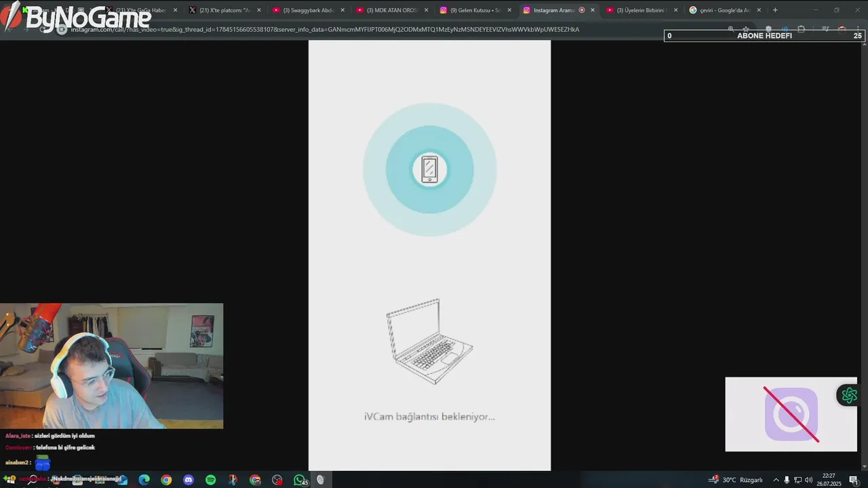The height and width of the screenshot is (488, 868).
Task: Open the Snipping tool taskbar icon
Action: tap(233, 480)
